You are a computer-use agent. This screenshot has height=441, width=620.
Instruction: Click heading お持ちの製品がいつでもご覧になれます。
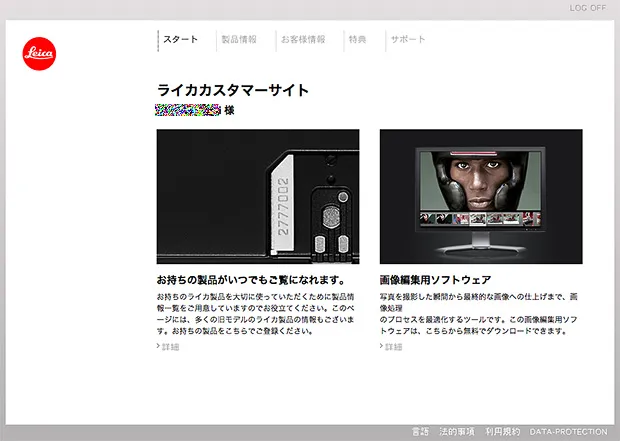(x=251, y=280)
